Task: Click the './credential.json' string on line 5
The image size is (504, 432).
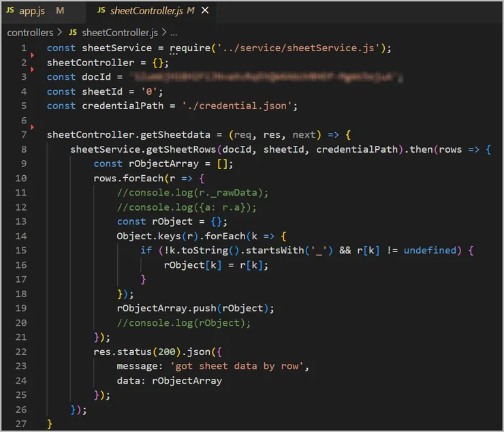Action: pyautogui.click(x=237, y=106)
